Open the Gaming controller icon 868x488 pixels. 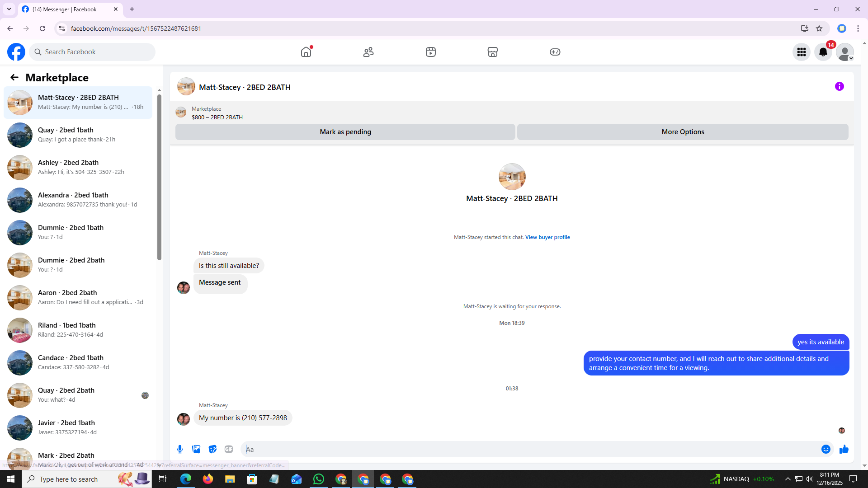tap(555, 52)
